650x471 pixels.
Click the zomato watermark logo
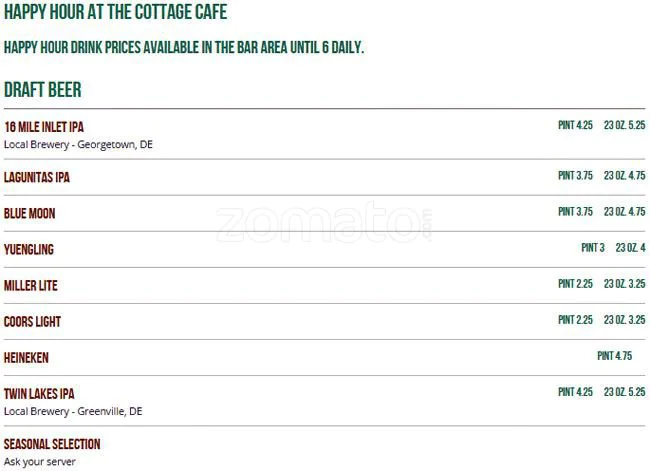[325, 224]
